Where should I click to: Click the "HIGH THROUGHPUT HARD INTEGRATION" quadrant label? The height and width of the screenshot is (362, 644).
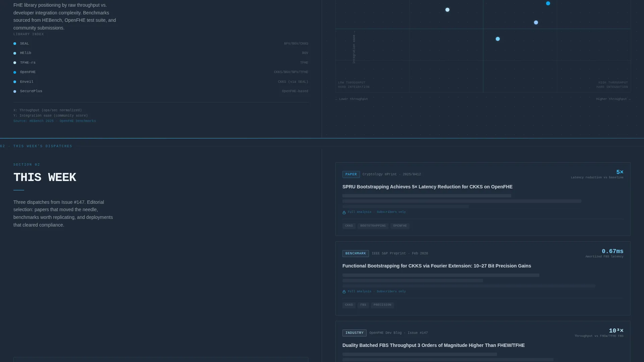click(x=612, y=85)
